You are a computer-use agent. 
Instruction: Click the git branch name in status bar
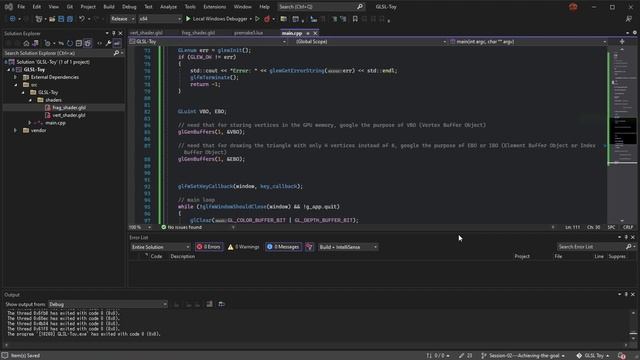pos(523,356)
